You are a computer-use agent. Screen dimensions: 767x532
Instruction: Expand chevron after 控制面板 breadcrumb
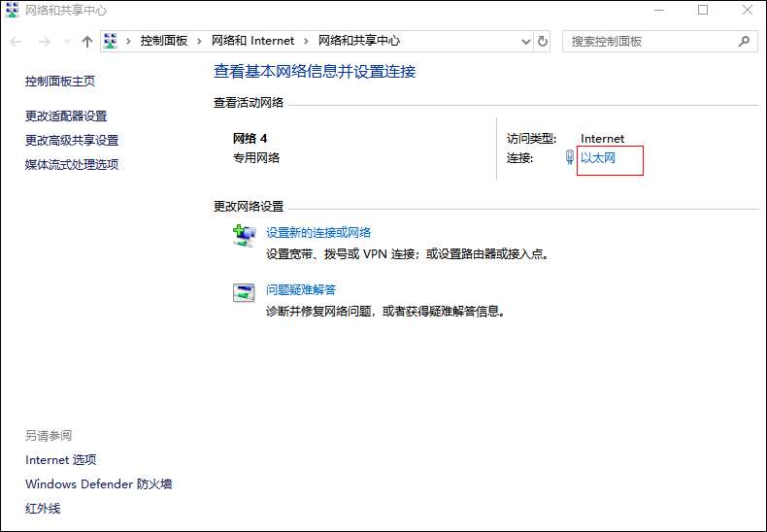[199, 41]
